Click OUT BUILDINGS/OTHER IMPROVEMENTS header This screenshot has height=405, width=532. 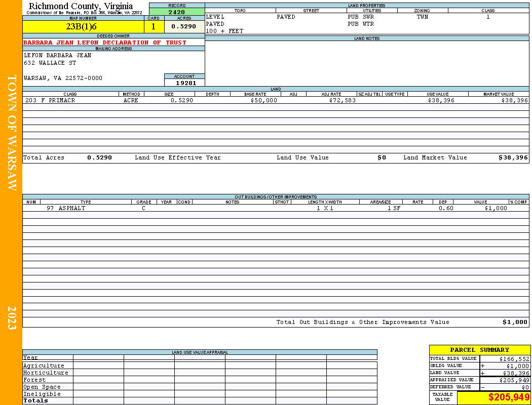[x=276, y=197]
